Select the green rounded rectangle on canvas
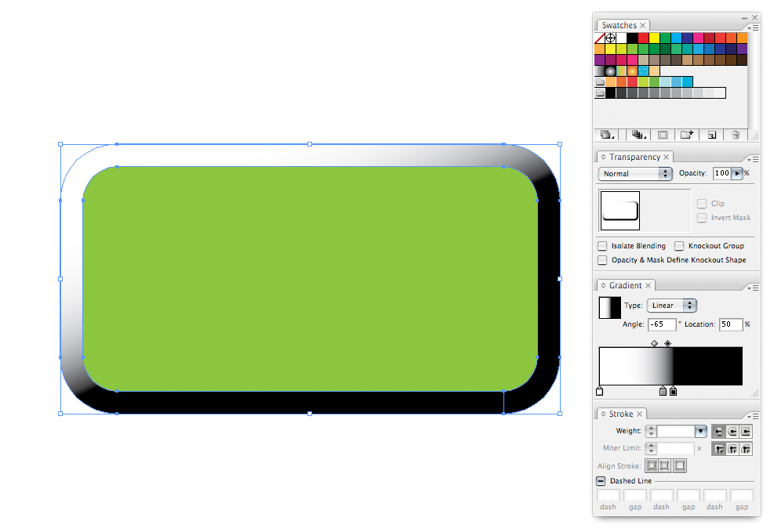774x532 pixels. 310,279
